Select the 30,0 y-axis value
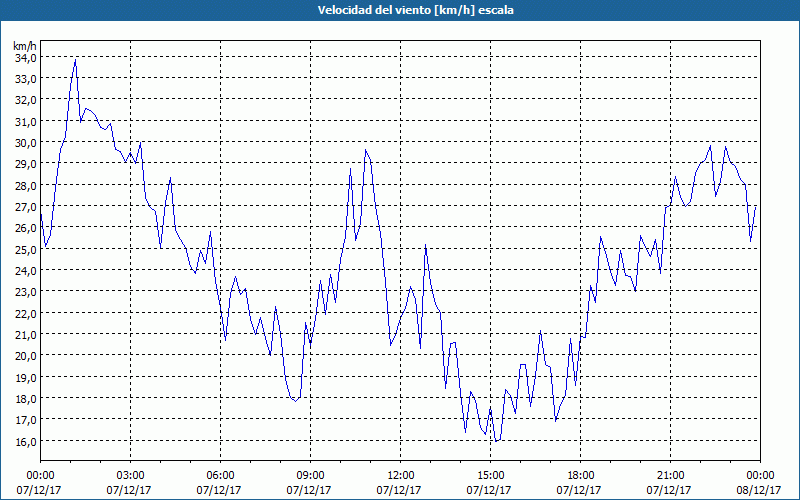This screenshot has height=500, width=800. tap(25, 143)
